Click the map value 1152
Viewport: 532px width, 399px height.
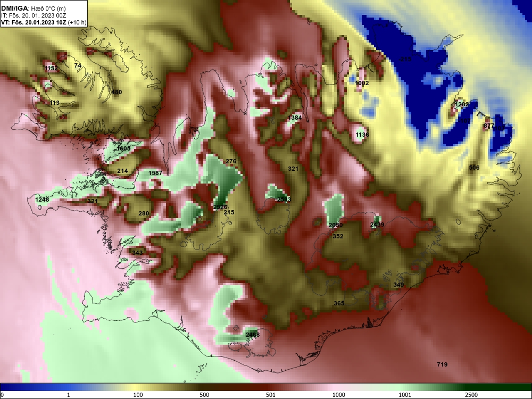51,68
